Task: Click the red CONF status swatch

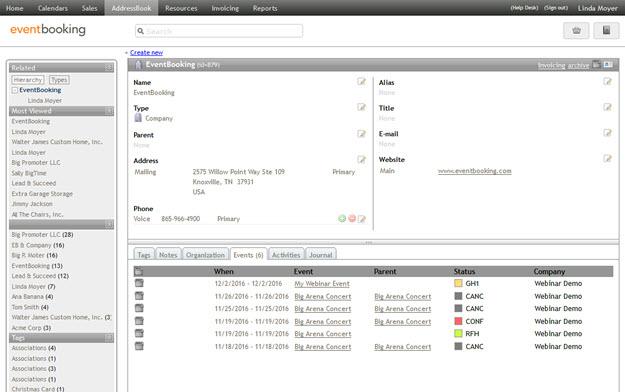Action: click(x=458, y=321)
